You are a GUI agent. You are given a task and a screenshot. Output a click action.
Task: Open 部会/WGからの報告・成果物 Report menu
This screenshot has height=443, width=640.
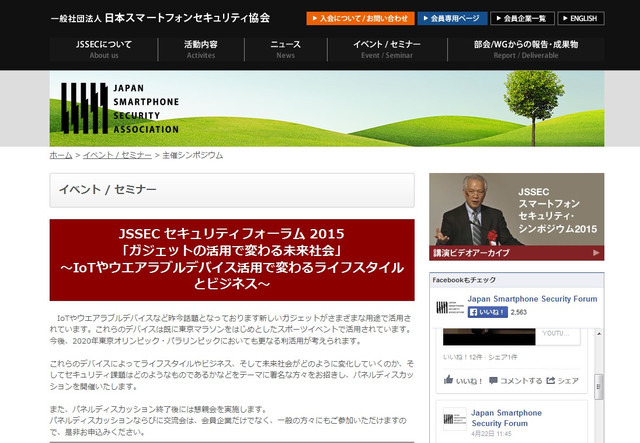tap(526, 49)
